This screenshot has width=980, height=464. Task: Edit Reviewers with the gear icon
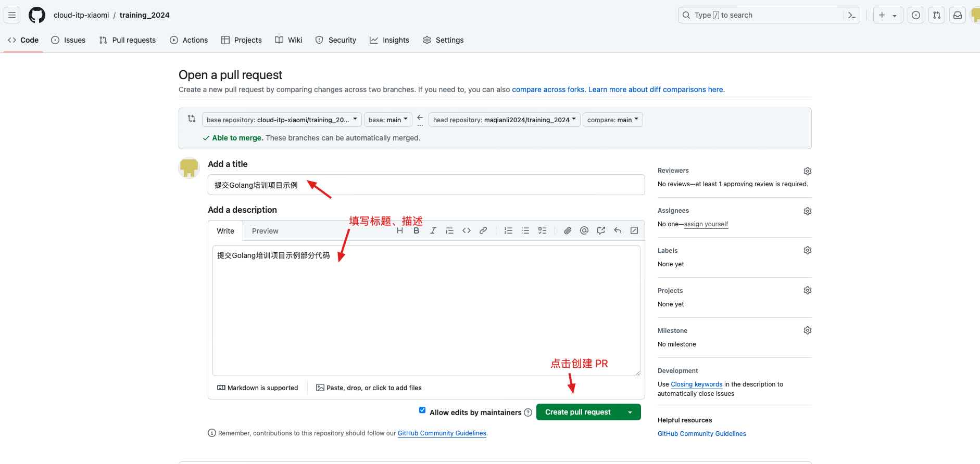pos(808,171)
